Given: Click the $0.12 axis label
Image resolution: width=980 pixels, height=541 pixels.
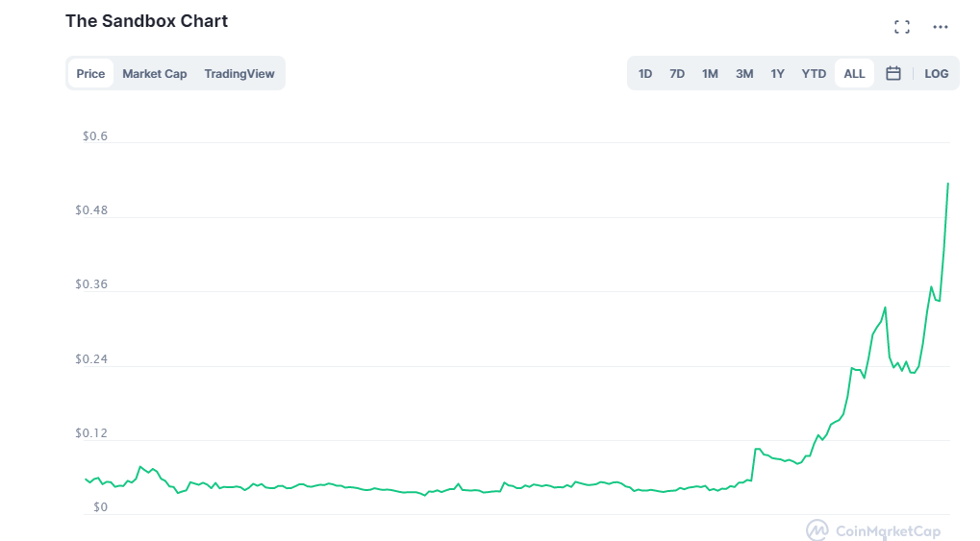Looking at the screenshot, I should point(91,433).
